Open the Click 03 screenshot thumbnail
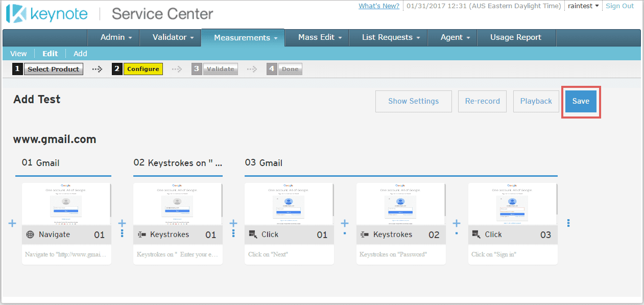The image size is (644, 305). click(x=513, y=204)
